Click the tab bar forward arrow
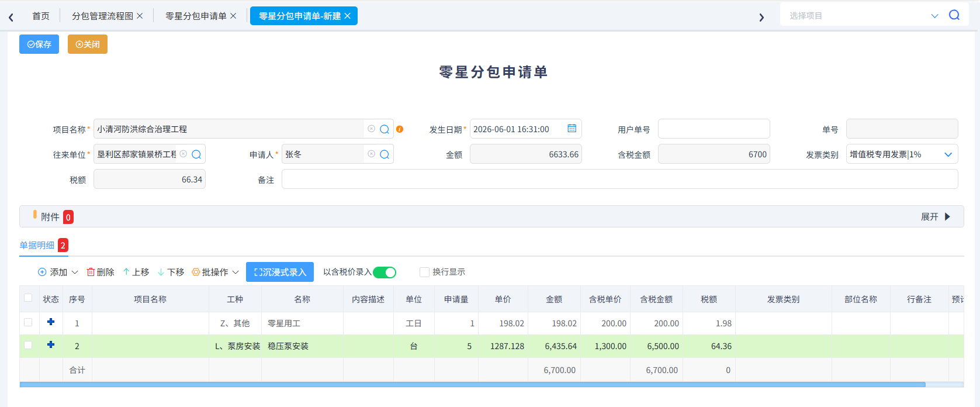The image size is (980, 407). click(x=761, y=17)
